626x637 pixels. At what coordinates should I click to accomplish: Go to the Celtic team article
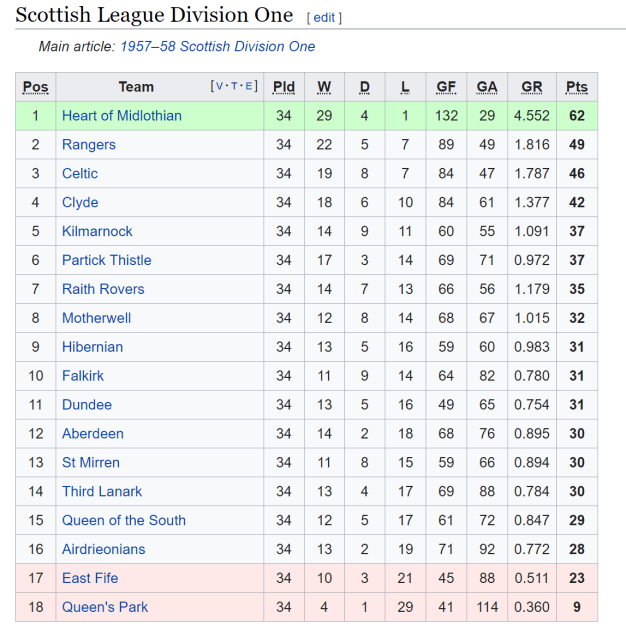click(80, 173)
